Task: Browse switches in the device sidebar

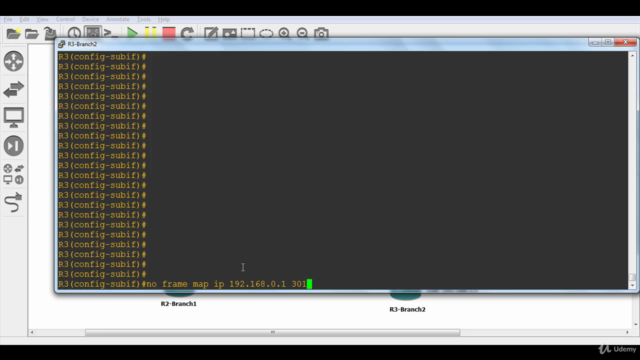Action: (14, 89)
